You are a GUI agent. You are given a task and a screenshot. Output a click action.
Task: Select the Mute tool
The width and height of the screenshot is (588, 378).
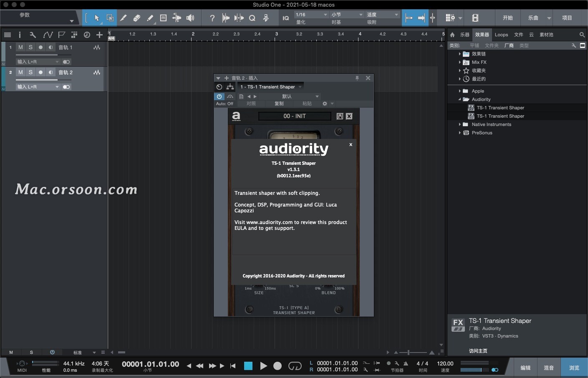[163, 18]
